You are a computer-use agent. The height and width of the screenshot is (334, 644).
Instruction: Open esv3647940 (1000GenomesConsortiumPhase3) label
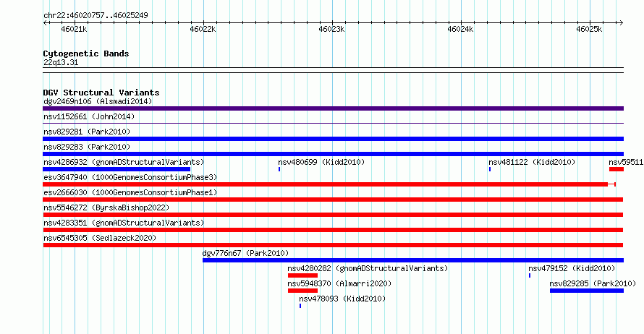pyautogui.click(x=130, y=177)
